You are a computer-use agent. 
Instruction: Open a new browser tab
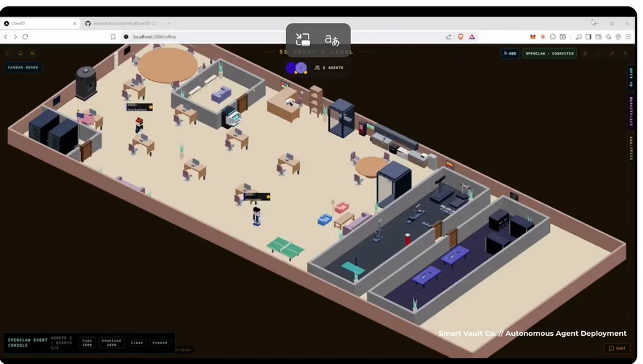pos(168,23)
